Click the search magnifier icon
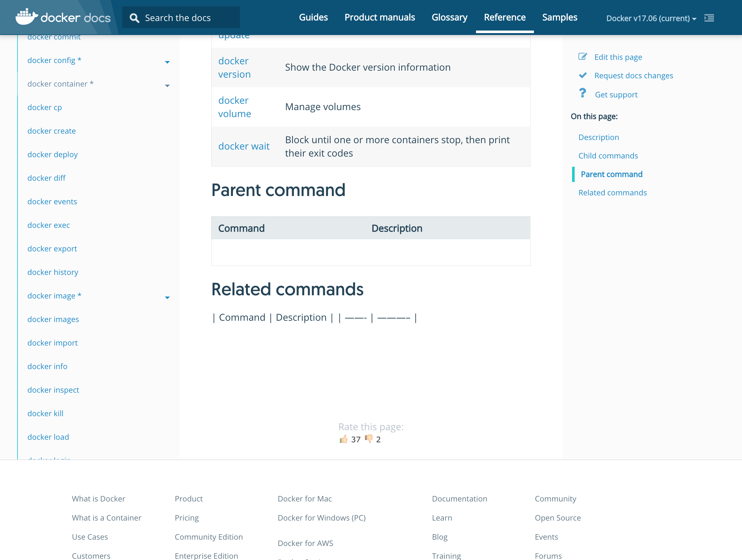742x560 pixels. tap(134, 18)
